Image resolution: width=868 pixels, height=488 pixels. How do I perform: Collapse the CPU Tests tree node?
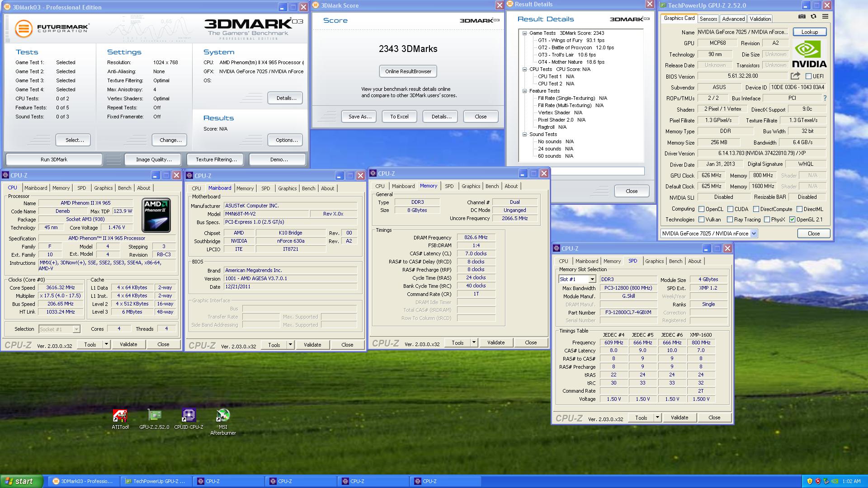pyautogui.click(x=524, y=69)
